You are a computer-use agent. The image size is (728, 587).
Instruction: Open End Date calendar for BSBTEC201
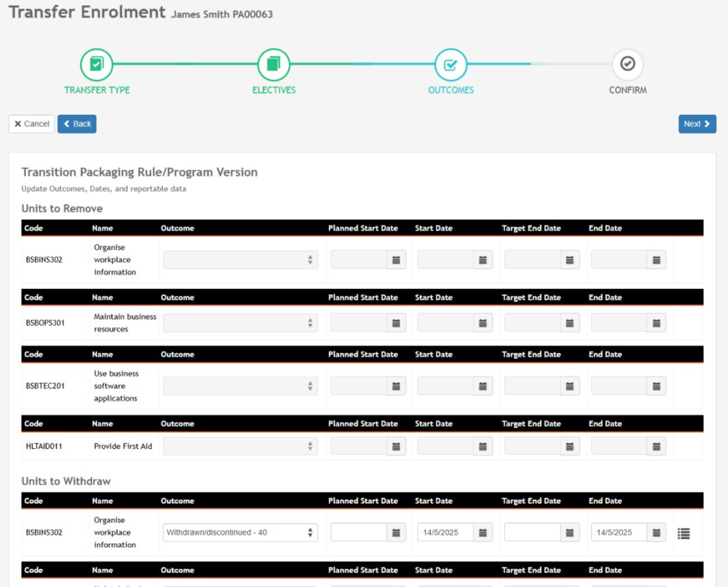tap(657, 386)
